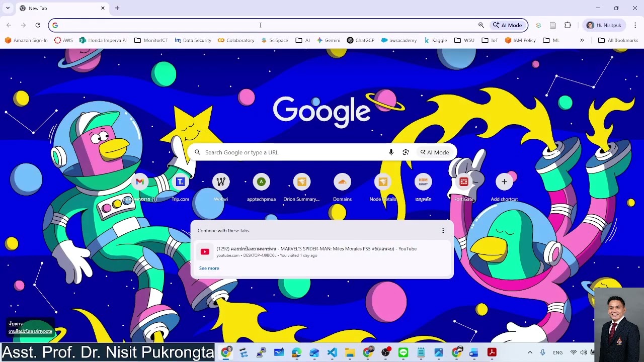Open the Node Details shortcut
Image resolution: width=644 pixels, height=362 pixels.
383,187
